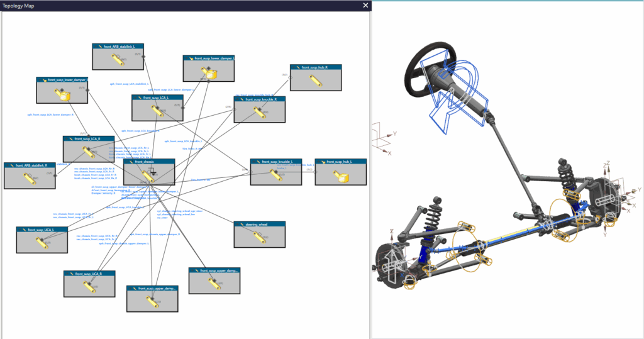
Task: Click the 'sph.front.susp.LCA.stabilink.L' connection label
Action: (x=129, y=84)
